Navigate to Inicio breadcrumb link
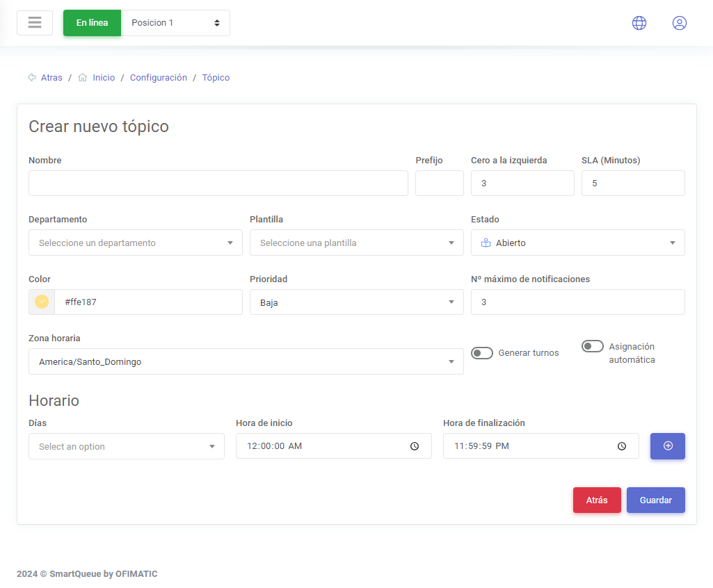Viewport: 713px width, 588px height. (104, 78)
